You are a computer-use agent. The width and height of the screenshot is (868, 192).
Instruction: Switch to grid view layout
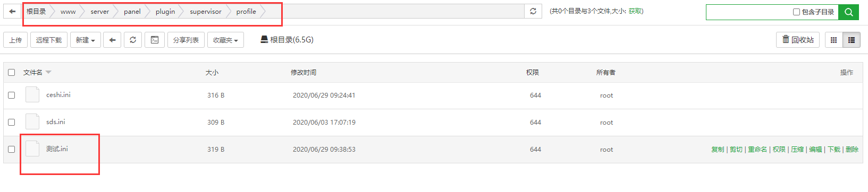click(x=833, y=40)
